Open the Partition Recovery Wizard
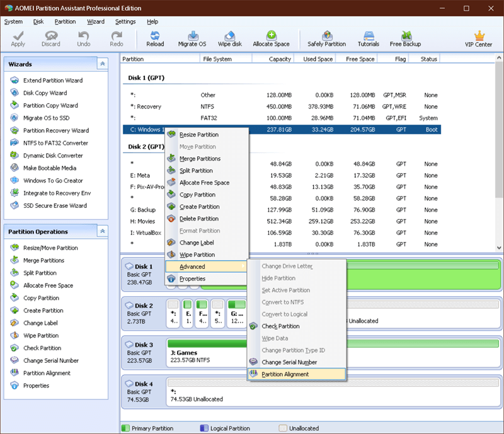Image resolution: width=504 pixels, height=434 pixels. coord(56,130)
